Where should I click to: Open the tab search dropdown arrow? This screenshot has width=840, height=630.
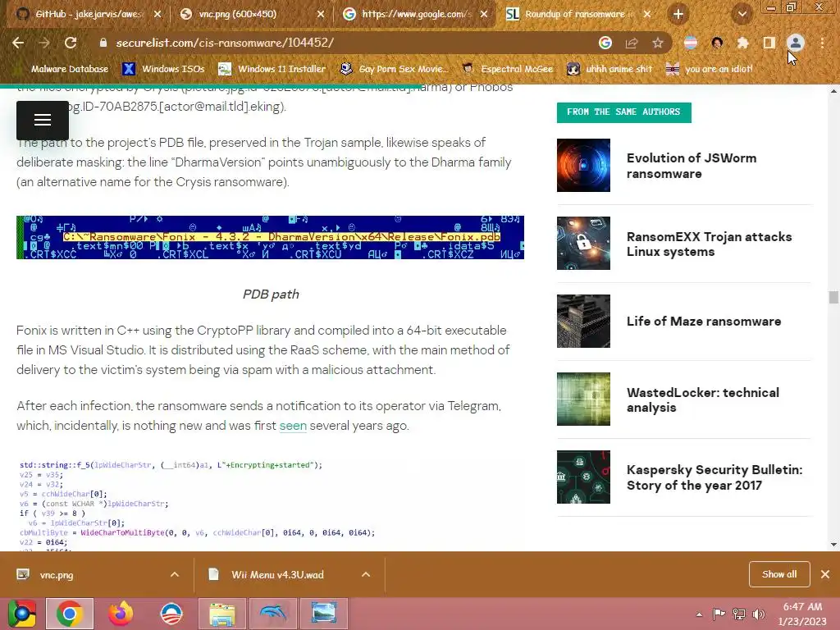(x=742, y=14)
